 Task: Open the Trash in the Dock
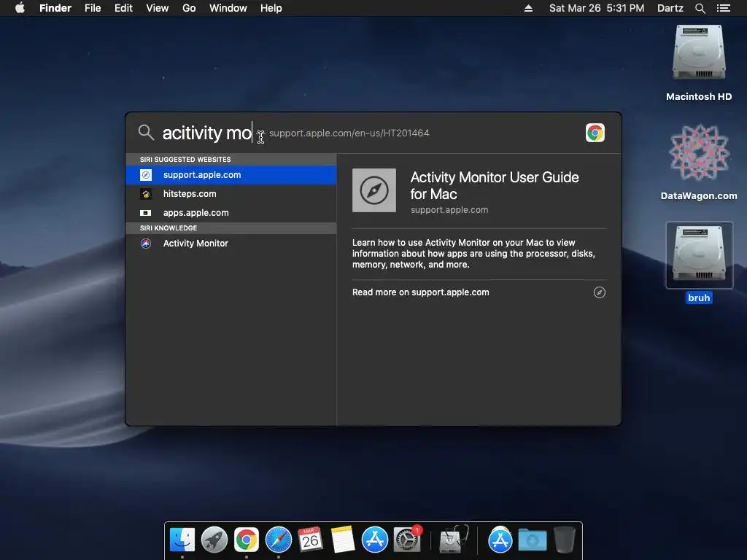[x=565, y=540]
